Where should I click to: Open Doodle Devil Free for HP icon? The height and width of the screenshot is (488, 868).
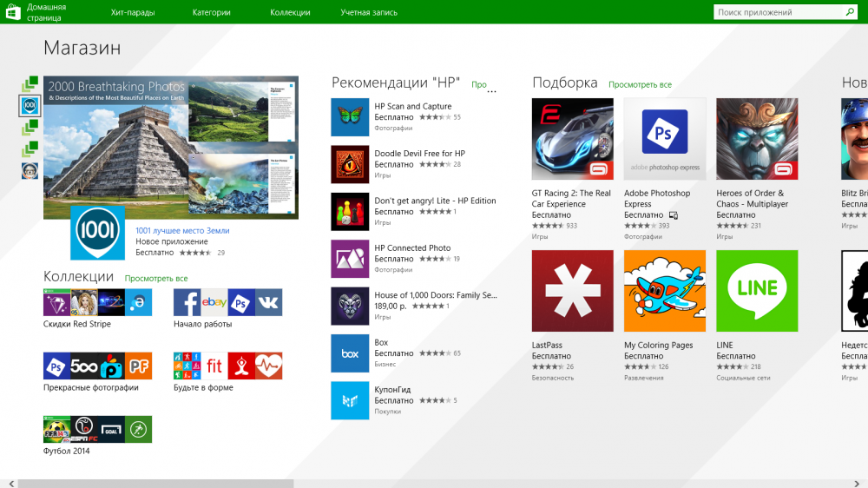(350, 164)
